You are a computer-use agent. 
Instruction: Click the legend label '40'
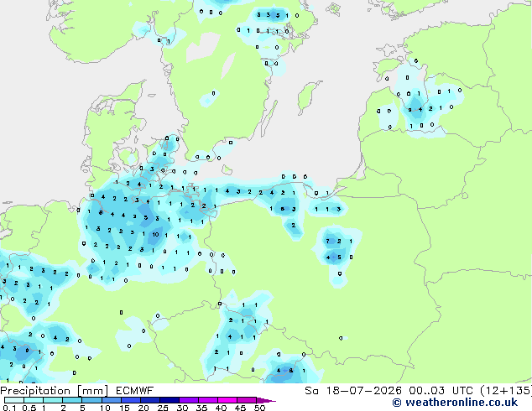point(221,408)
